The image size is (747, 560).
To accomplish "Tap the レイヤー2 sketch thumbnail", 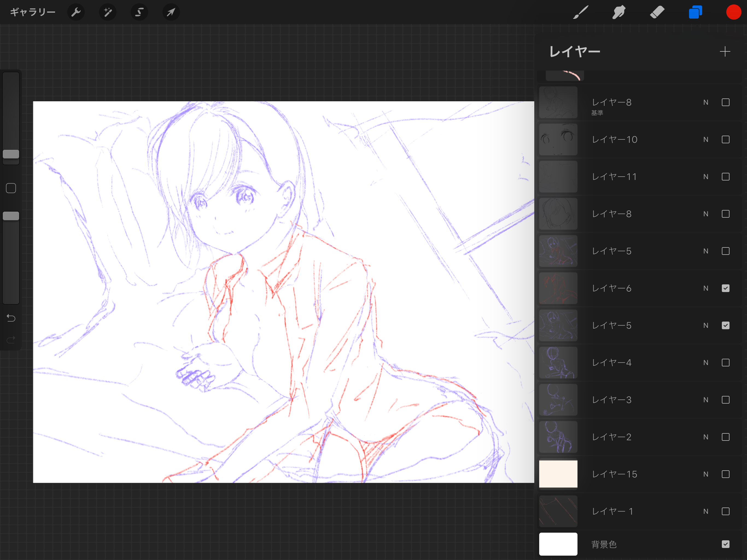I will [558, 437].
